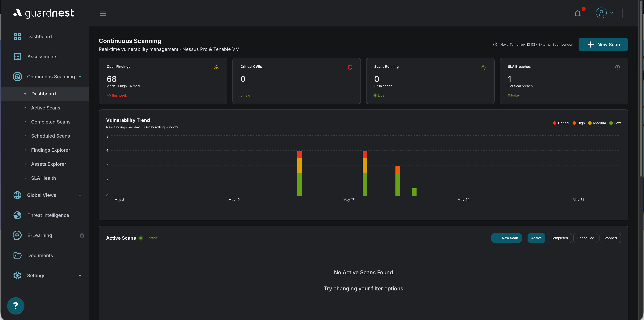The height and width of the screenshot is (320, 644).
Task: Click the '37 in scope' text
Action: pyautogui.click(x=383, y=86)
